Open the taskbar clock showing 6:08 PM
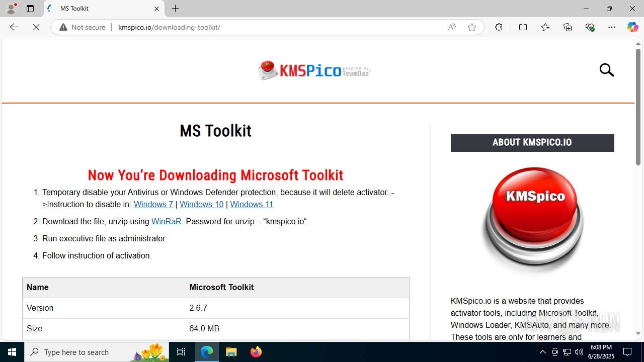Image resolution: width=644 pixels, height=362 pixels. pyautogui.click(x=602, y=352)
